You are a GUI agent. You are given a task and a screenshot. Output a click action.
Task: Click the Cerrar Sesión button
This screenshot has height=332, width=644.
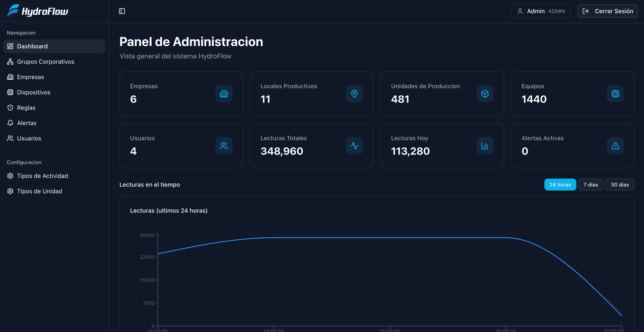tap(608, 11)
